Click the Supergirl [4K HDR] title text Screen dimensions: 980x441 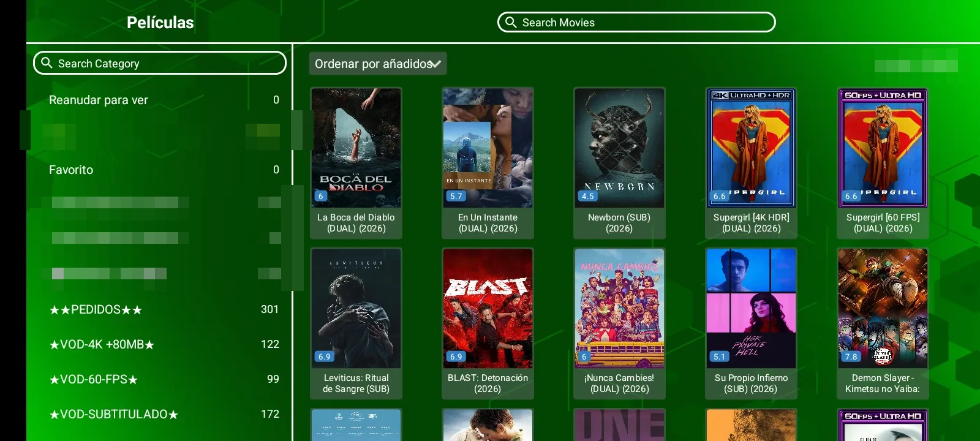(x=751, y=223)
